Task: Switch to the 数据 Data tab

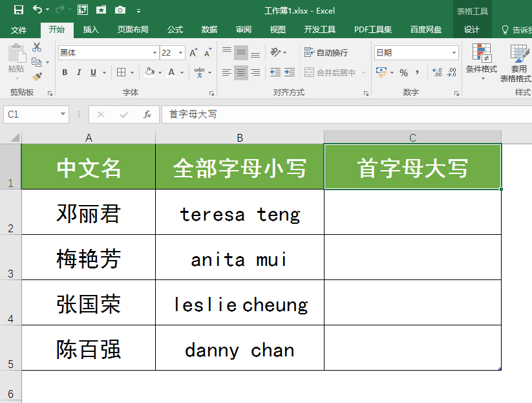Action: (x=209, y=30)
